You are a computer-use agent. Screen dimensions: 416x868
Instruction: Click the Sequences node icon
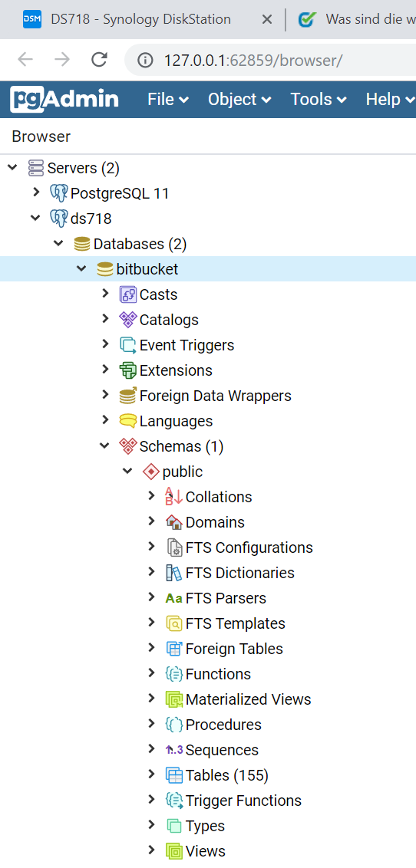coord(174,750)
